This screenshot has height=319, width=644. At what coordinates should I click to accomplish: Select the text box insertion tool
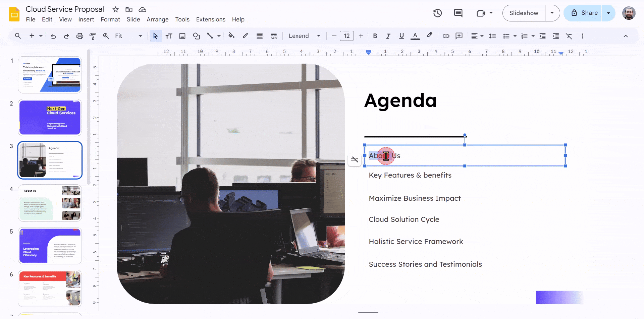(x=169, y=36)
